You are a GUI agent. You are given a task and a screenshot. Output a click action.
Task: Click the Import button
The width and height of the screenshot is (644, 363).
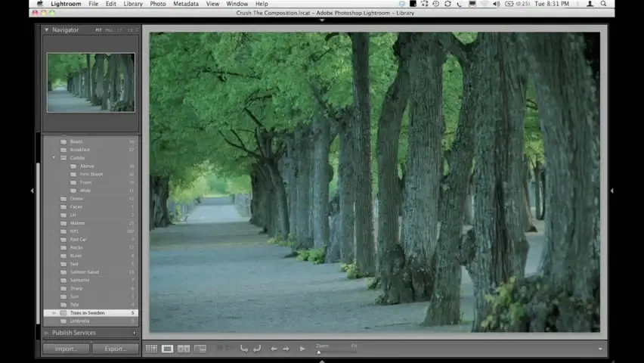(x=66, y=349)
